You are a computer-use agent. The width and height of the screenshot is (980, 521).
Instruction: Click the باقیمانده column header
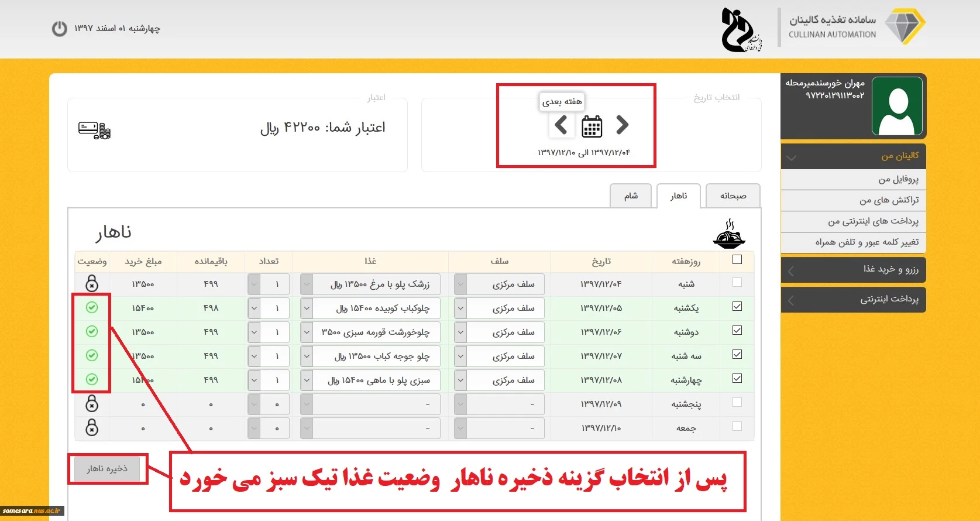(211, 261)
